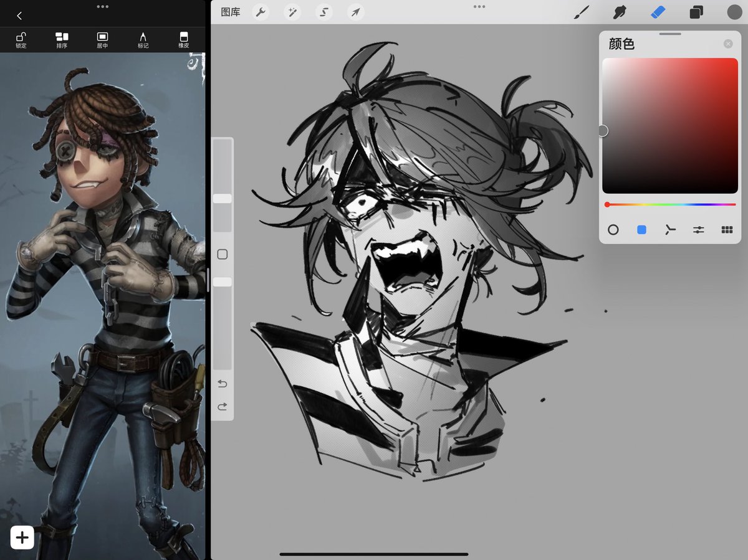Open the Procreate window multitasking dots
Image resolution: width=748 pixels, height=560 pixels.
[x=479, y=6]
